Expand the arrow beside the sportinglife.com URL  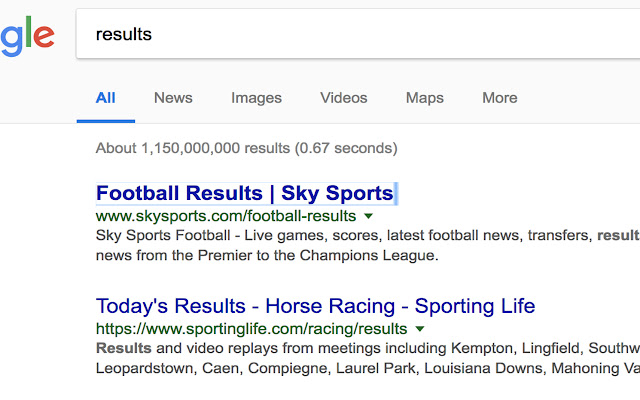(419, 329)
